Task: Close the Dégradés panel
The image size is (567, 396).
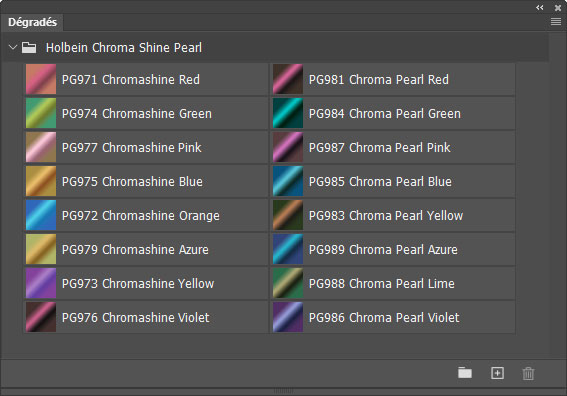Action: click(x=558, y=8)
